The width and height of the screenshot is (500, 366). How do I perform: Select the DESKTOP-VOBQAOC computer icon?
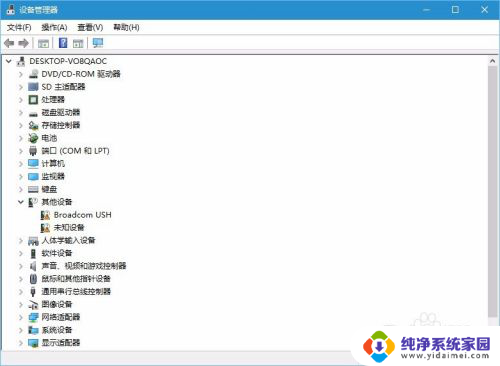(x=21, y=61)
